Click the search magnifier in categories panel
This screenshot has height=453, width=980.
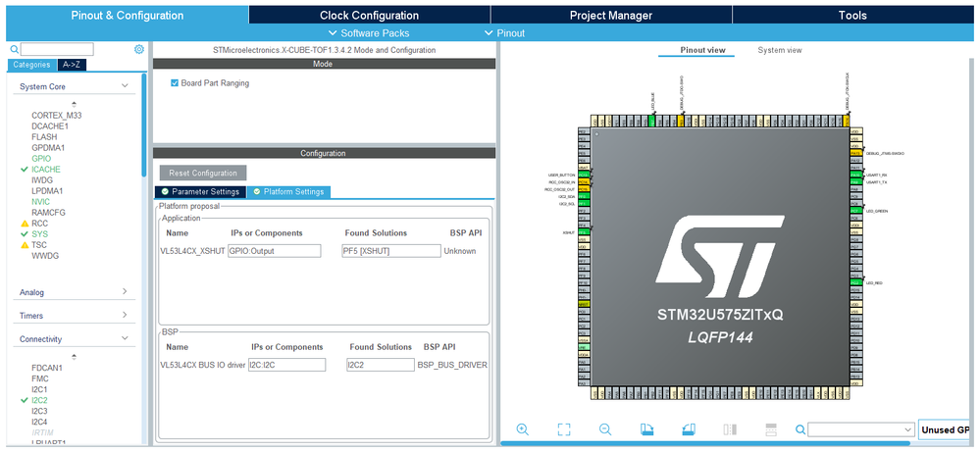[x=15, y=49]
